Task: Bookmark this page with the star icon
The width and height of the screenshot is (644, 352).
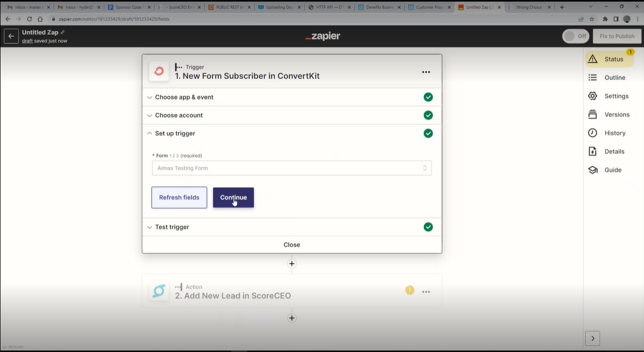Action: click(592, 19)
